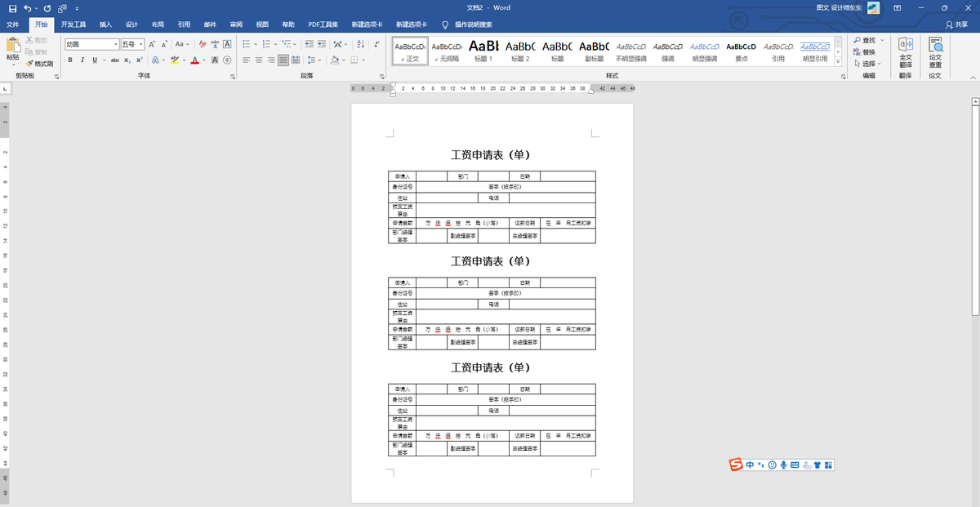This screenshot has width=980, height=507.
Task: Open the strikethrough tool
Action: pyautogui.click(x=115, y=60)
